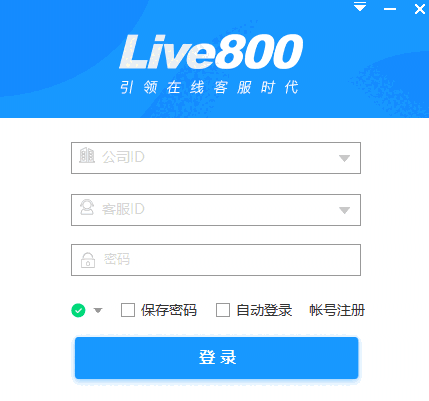Screen dimensions: 429x401
Task: Close the Live800 login window
Action: pyautogui.click(x=420, y=9)
